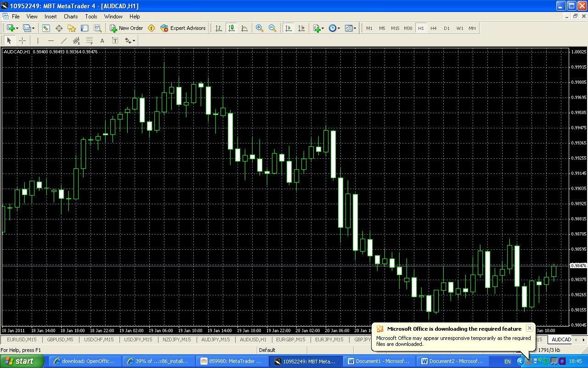Open the View menu
The width and height of the screenshot is (588, 368).
[32, 17]
